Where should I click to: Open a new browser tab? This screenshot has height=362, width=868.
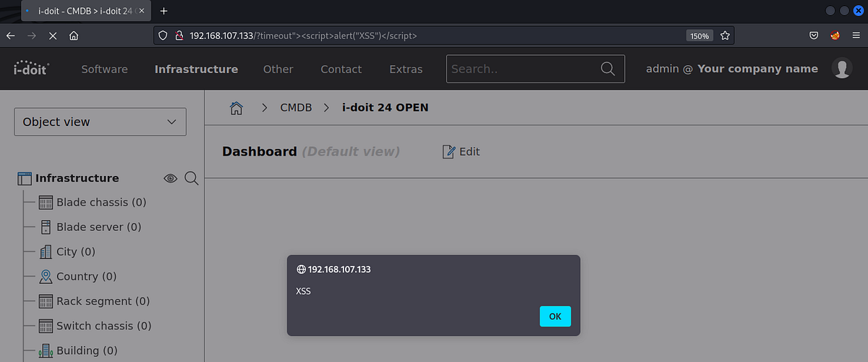163,11
